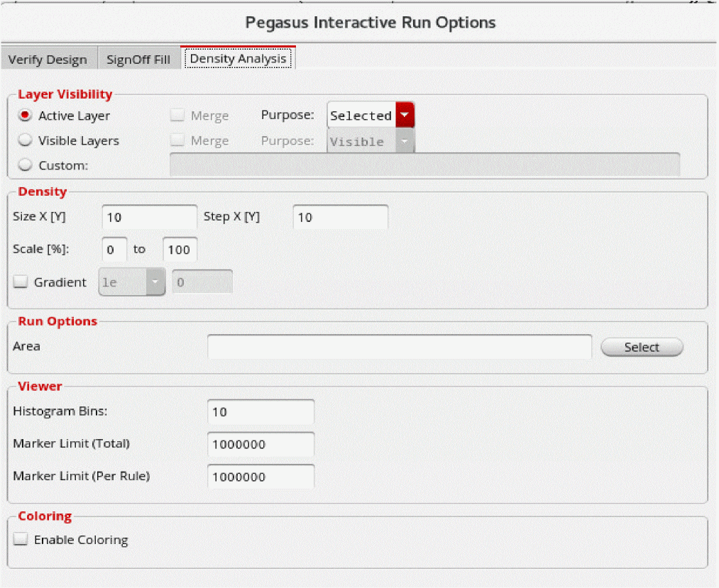
Task: Click the Marker Limit (Total) field
Action: (x=260, y=445)
